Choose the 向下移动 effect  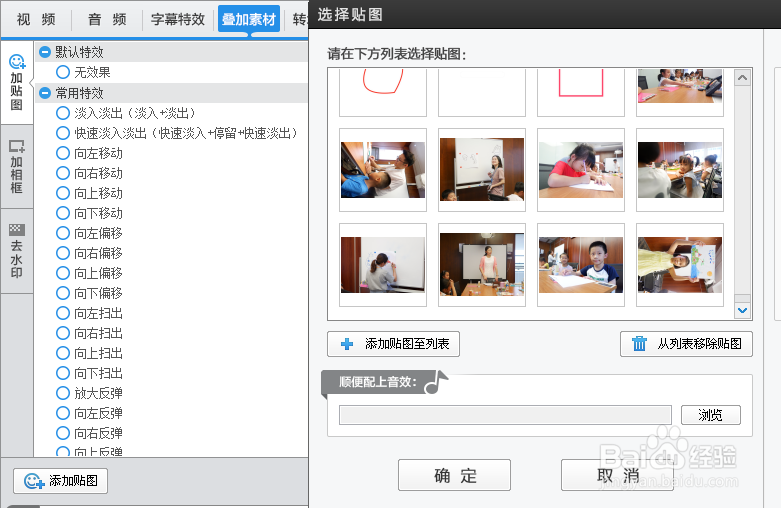click(63, 213)
